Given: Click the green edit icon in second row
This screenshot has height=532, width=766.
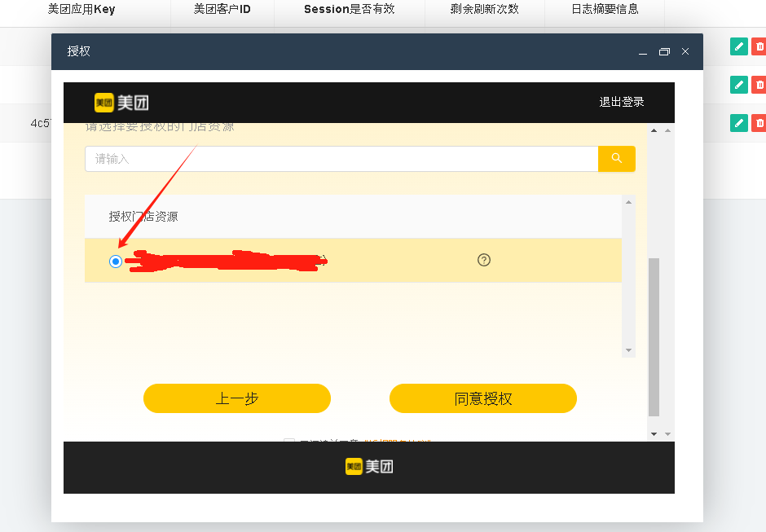Looking at the screenshot, I should coord(738,85).
